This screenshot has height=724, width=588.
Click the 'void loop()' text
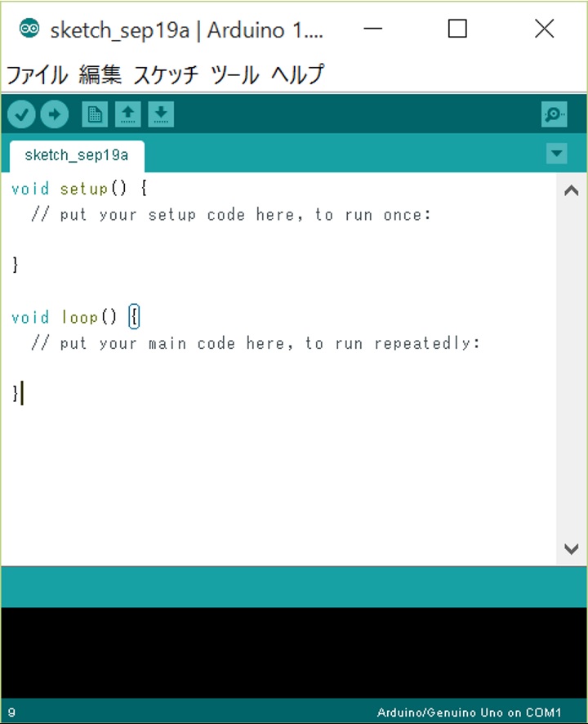(x=65, y=317)
